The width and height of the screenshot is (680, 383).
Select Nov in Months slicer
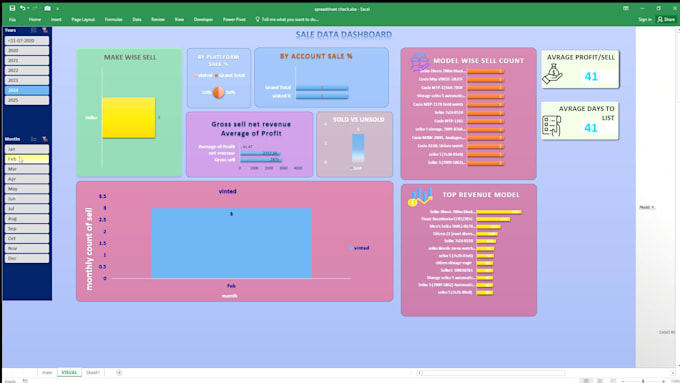tap(27, 249)
